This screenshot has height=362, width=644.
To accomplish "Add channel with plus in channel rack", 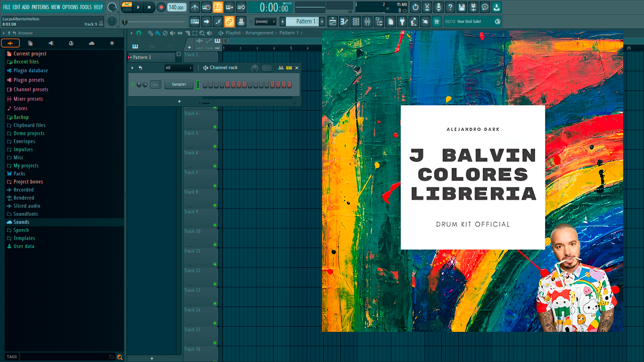I will (x=179, y=101).
